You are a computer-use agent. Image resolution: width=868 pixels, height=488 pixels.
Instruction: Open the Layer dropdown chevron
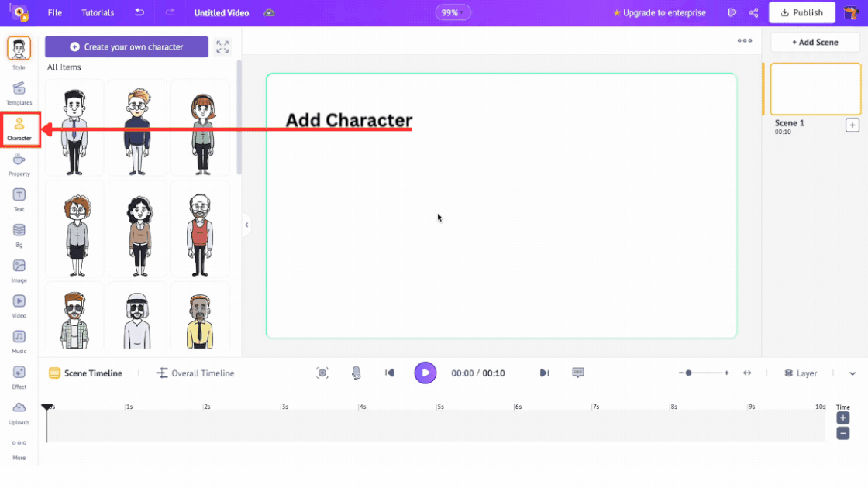[851, 373]
